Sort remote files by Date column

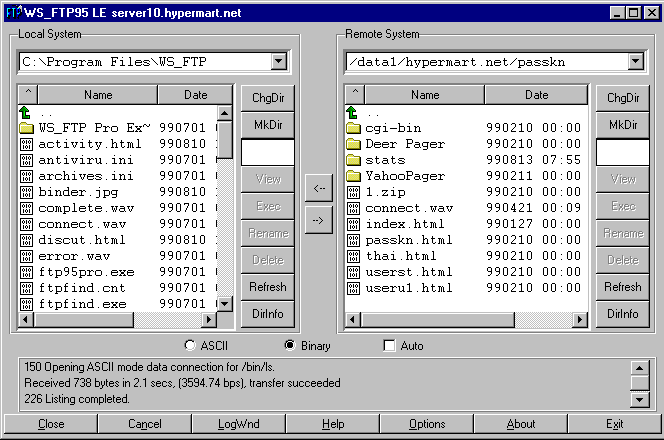(x=537, y=94)
